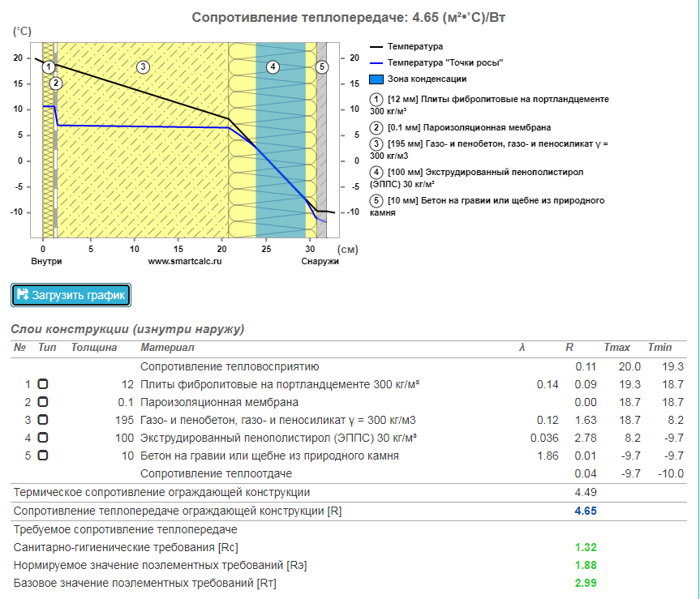Click the 'Материал' column header

pos(167,348)
